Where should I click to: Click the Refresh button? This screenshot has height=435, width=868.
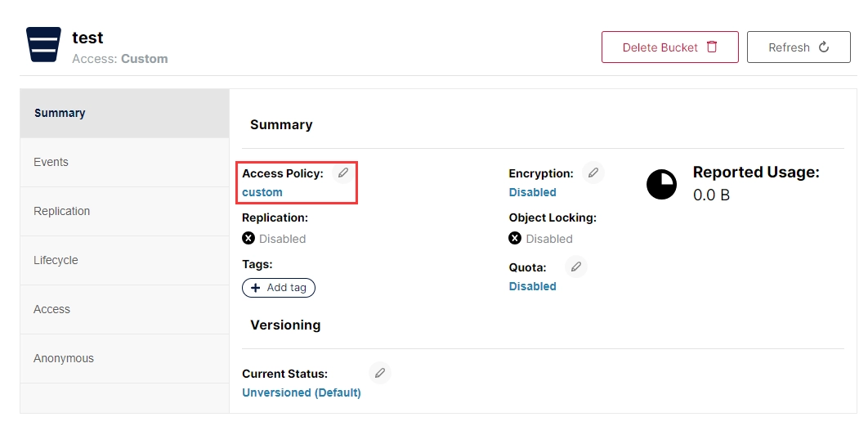tap(799, 47)
